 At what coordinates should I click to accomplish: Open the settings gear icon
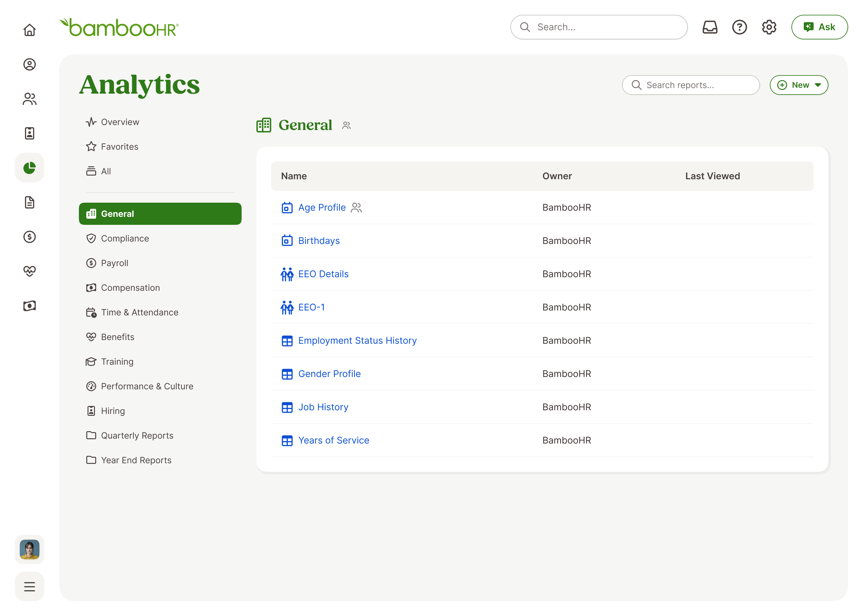pos(769,27)
